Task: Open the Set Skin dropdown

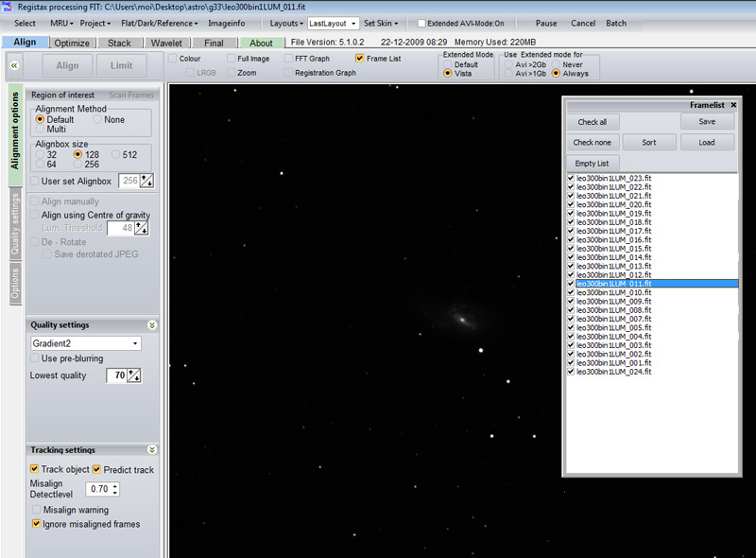Action: [381, 23]
